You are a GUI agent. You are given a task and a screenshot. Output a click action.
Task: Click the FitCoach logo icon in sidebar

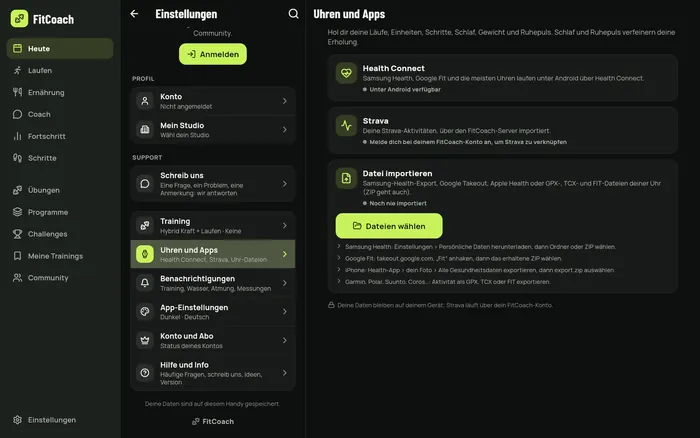[19, 19]
